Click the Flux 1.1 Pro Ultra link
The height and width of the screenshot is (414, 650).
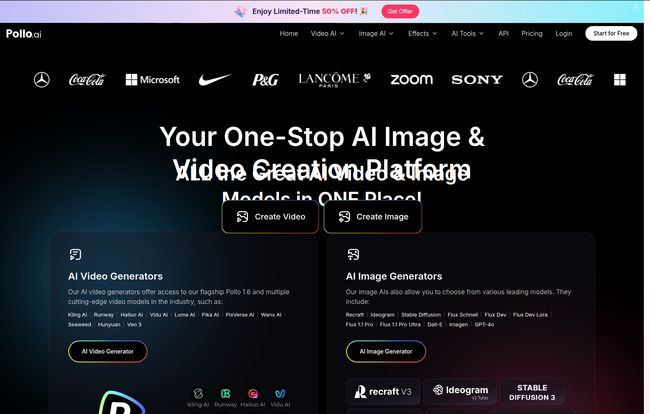click(x=400, y=324)
